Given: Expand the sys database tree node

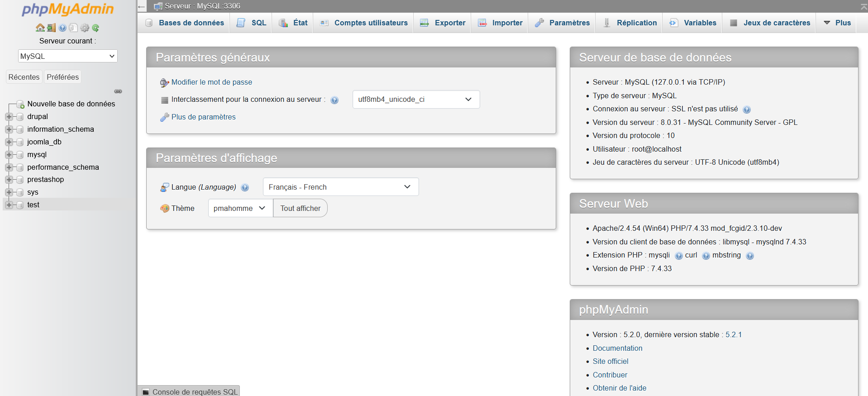Looking at the screenshot, I should pos(9,192).
